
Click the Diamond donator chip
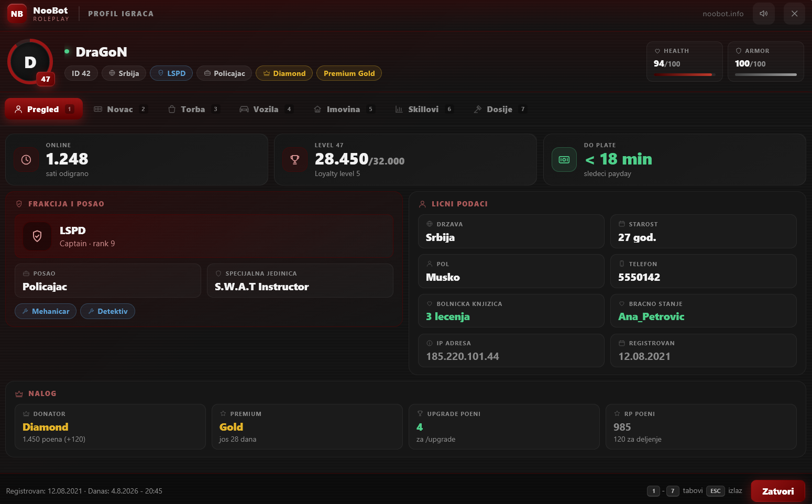coord(284,73)
